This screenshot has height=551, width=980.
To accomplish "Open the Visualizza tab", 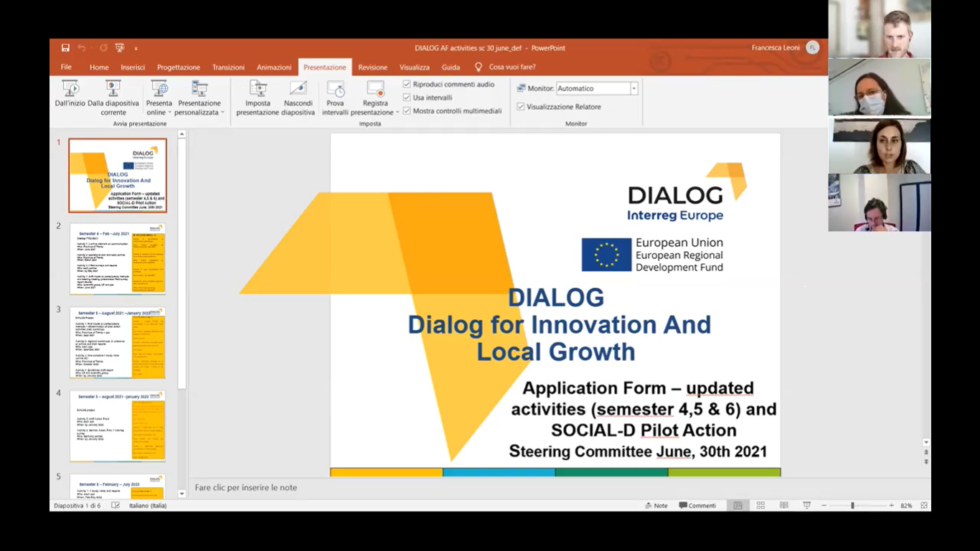I will pyautogui.click(x=415, y=67).
